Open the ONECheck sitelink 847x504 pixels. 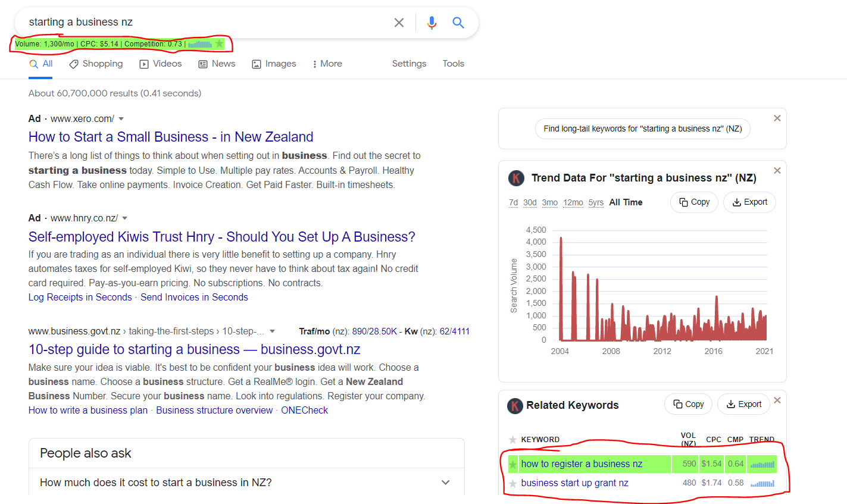[305, 411]
